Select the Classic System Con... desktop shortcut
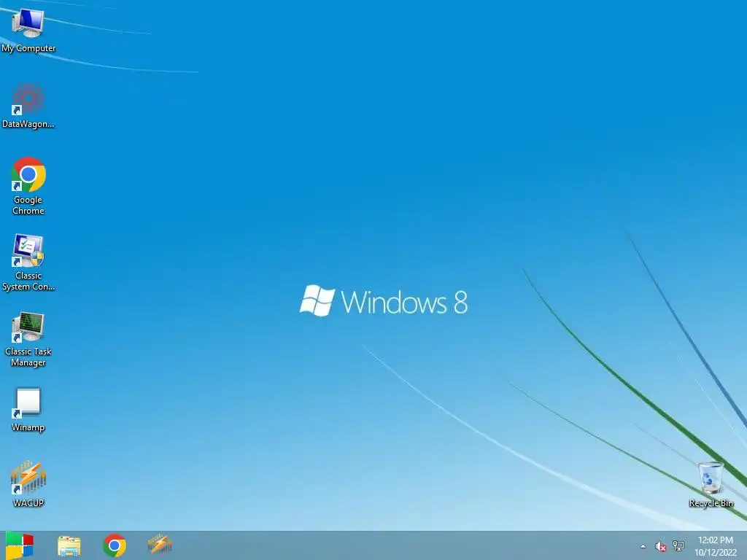Image resolution: width=747 pixels, height=560 pixels. point(28,262)
